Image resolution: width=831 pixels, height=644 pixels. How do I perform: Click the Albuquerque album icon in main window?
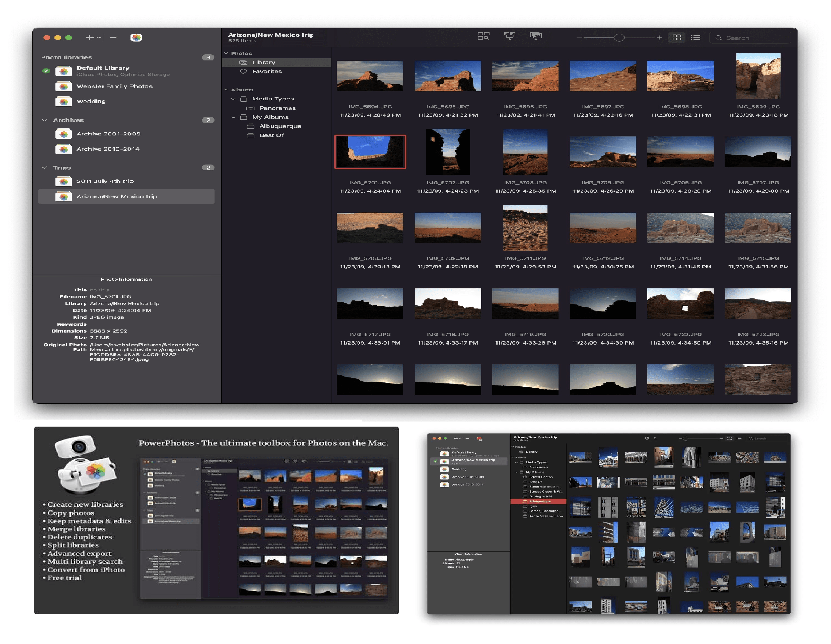251,126
